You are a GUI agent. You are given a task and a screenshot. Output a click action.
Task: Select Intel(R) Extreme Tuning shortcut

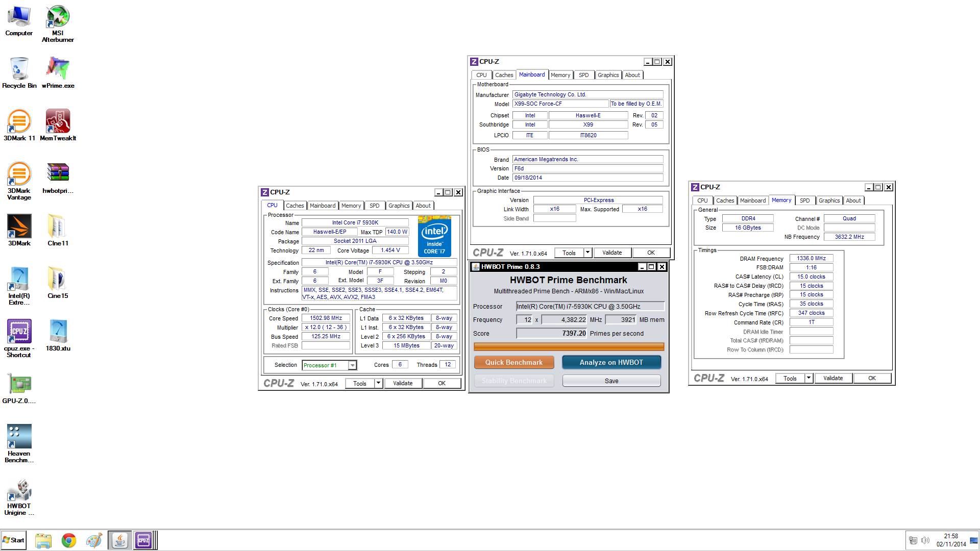(x=19, y=286)
